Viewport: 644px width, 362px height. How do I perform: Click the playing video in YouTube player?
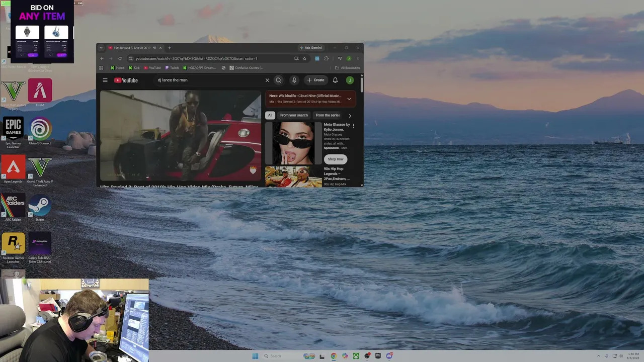[181, 135]
